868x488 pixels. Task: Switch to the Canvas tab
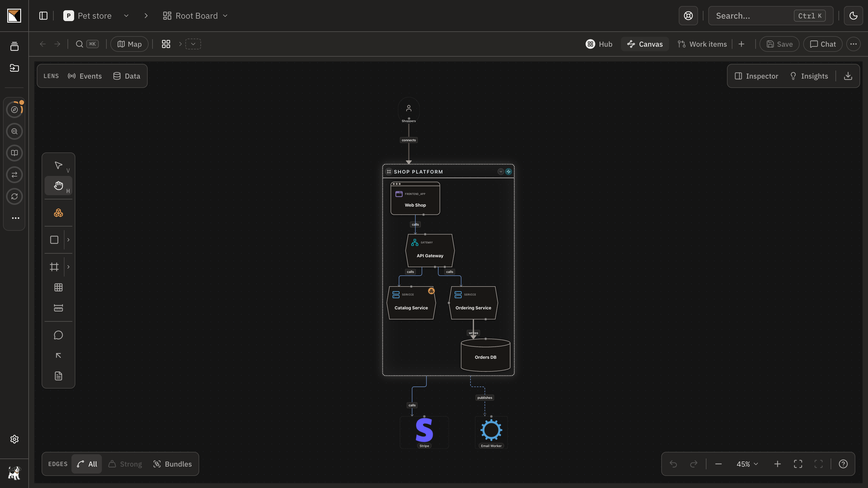(x=645, y=44)
